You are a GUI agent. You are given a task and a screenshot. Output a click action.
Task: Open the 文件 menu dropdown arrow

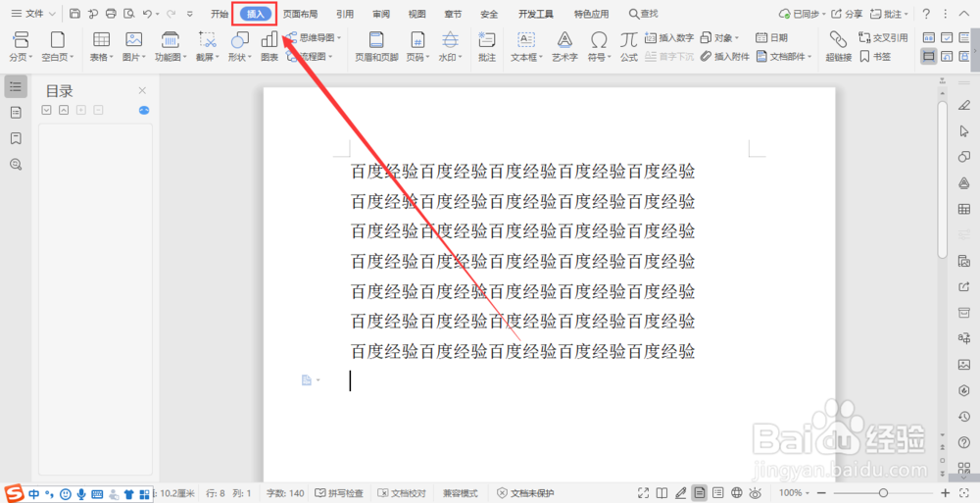pos(52,13)
